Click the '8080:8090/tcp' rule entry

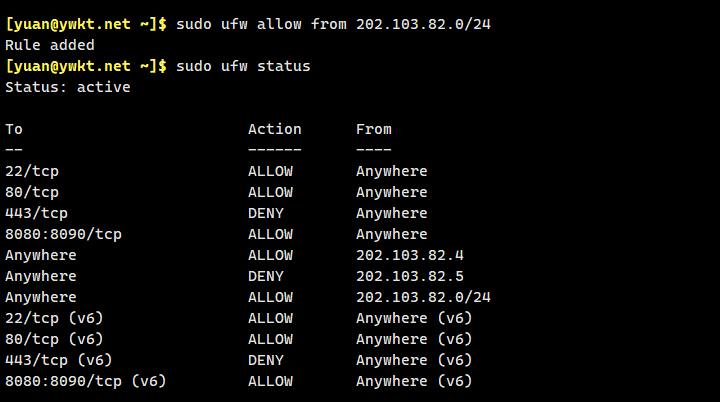(x=63, y=234)
